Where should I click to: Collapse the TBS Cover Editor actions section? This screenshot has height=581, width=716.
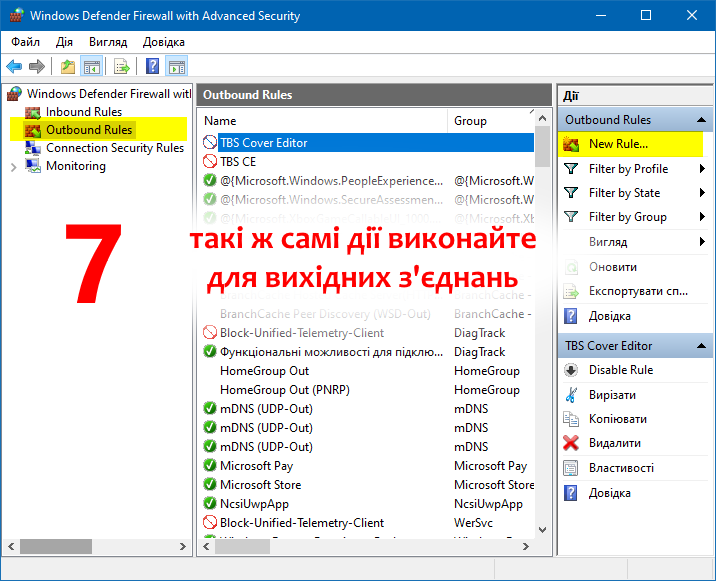pyautogui.click(x=701, y=346)
